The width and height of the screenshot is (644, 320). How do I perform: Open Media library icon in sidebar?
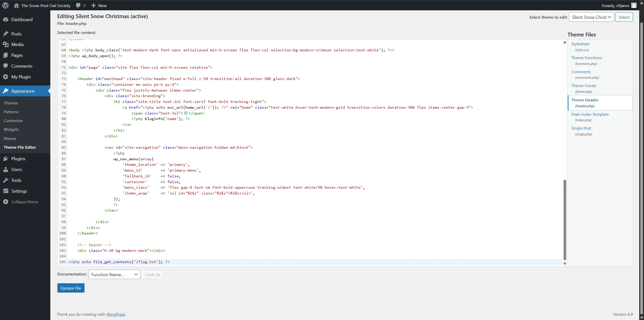click(x=6, y=45)
